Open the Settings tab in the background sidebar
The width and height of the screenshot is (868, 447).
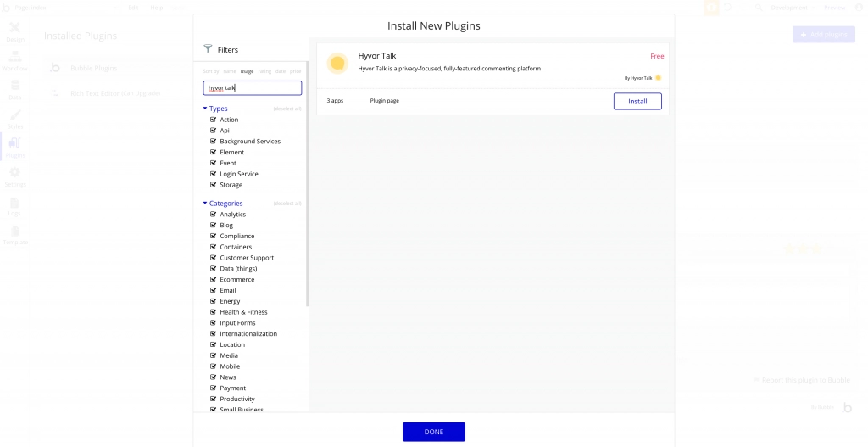pyautogui.click(x=15, y=176)
